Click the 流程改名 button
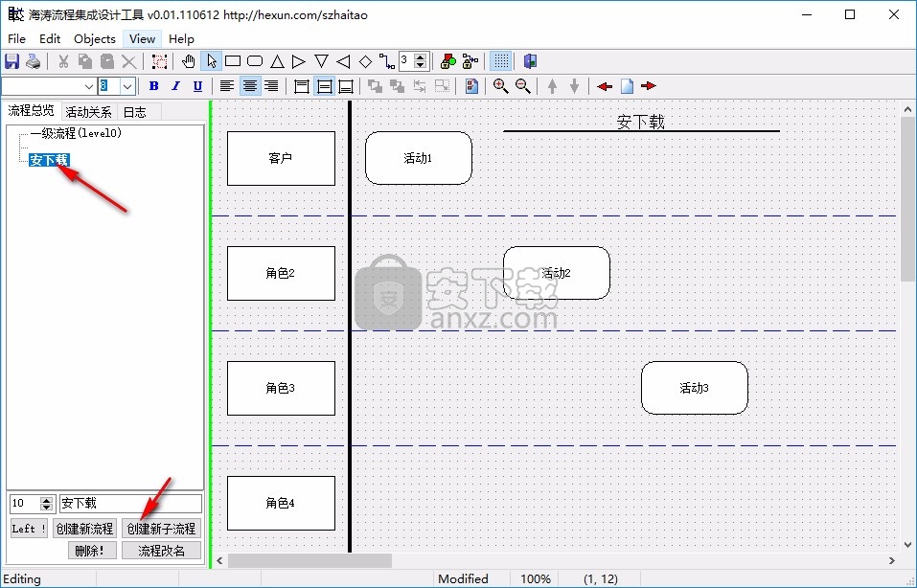Screen dimensions: 917x588 161,551
